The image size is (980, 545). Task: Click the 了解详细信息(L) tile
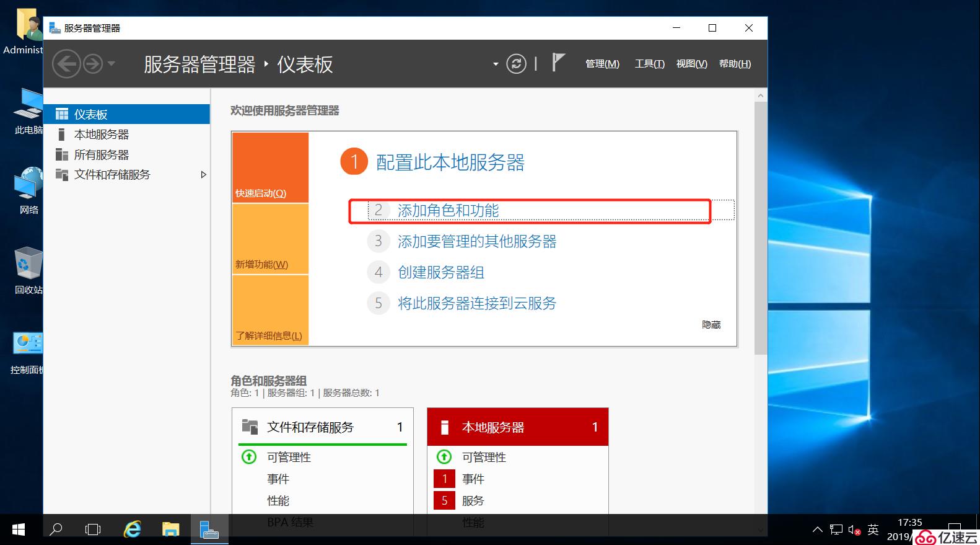(270, 310)
